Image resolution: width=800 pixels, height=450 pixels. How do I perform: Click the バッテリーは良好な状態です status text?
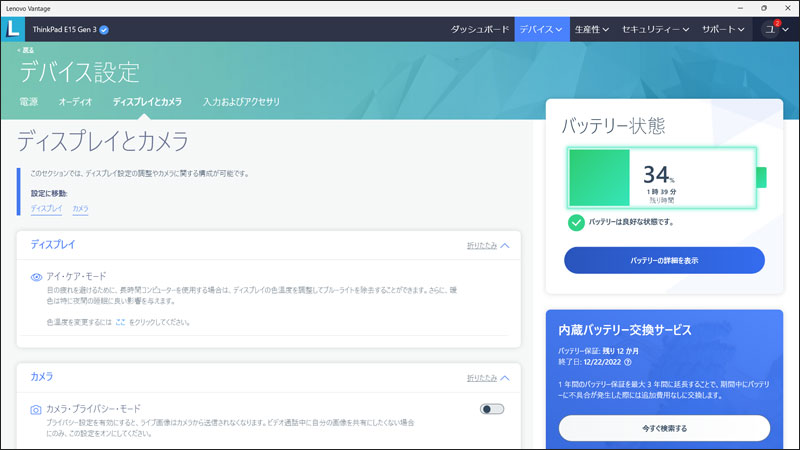click(631, 222)
